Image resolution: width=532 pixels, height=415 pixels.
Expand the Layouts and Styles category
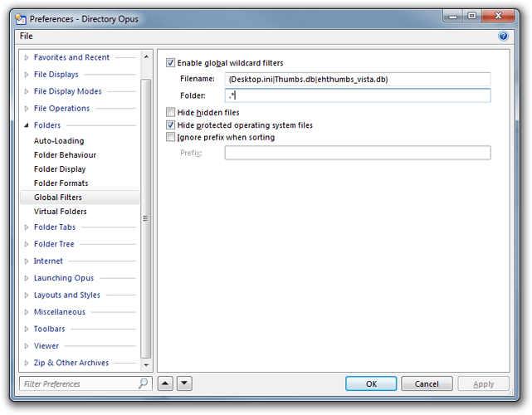pyautogui.click(x=27, y=295)
